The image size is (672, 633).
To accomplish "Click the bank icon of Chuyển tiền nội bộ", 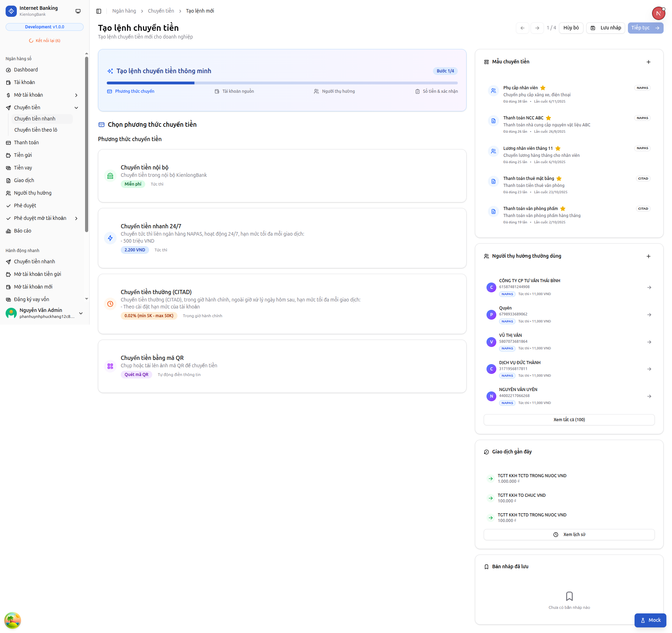I will (x=110, y=176).
